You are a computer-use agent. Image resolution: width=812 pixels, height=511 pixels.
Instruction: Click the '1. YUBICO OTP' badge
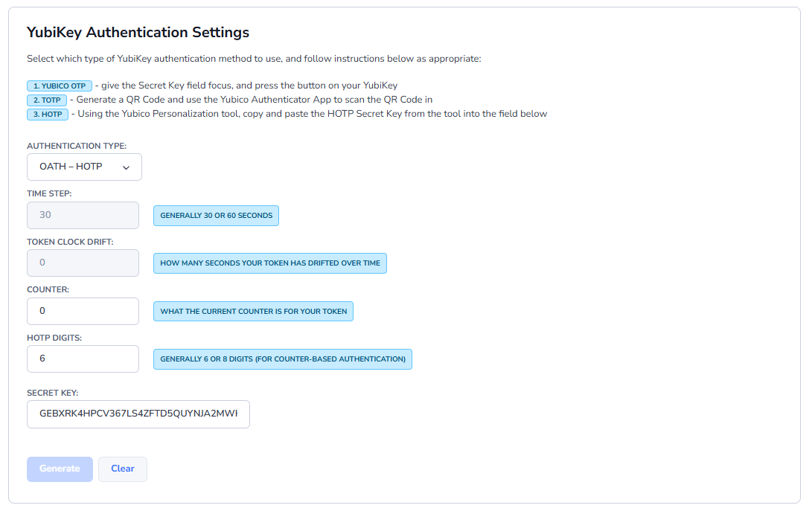pos(60,86)
